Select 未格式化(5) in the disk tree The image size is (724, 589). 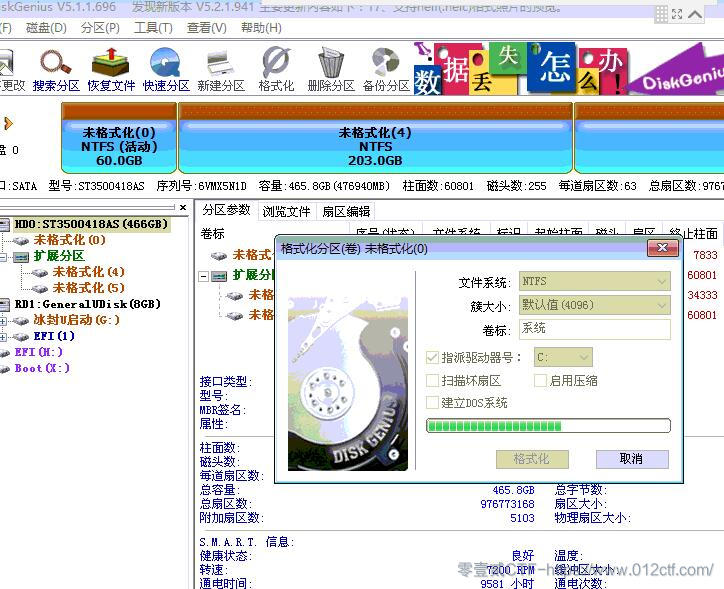89,288
